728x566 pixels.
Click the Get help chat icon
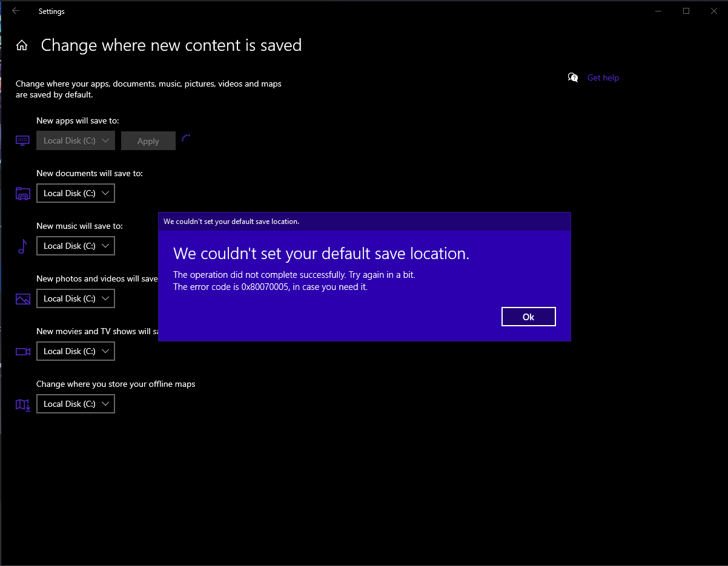pos(573,77)
